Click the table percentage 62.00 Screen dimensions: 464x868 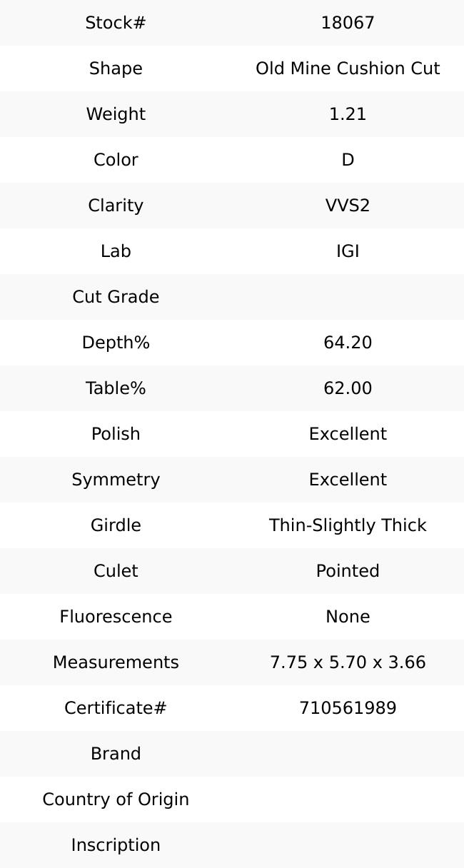tap(348, 388)
